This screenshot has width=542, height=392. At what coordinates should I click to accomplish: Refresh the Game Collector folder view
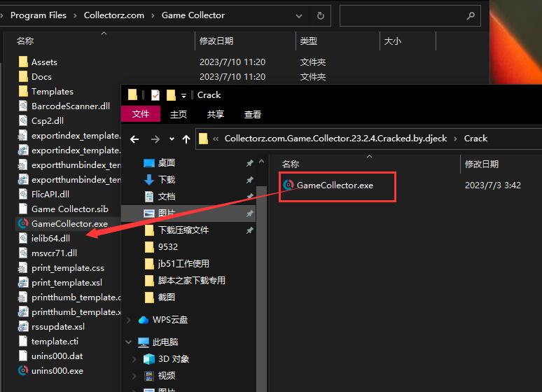[x=321, y=16]
